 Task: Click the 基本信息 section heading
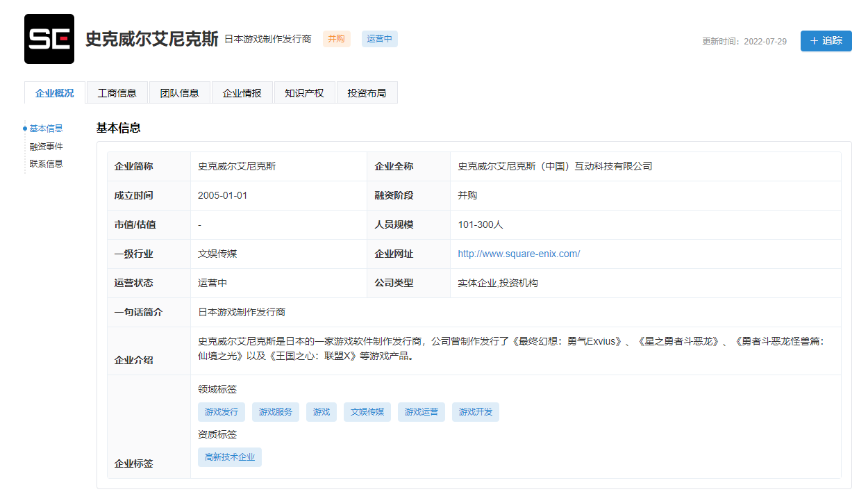pyautogui.click(x=119, y=128)
